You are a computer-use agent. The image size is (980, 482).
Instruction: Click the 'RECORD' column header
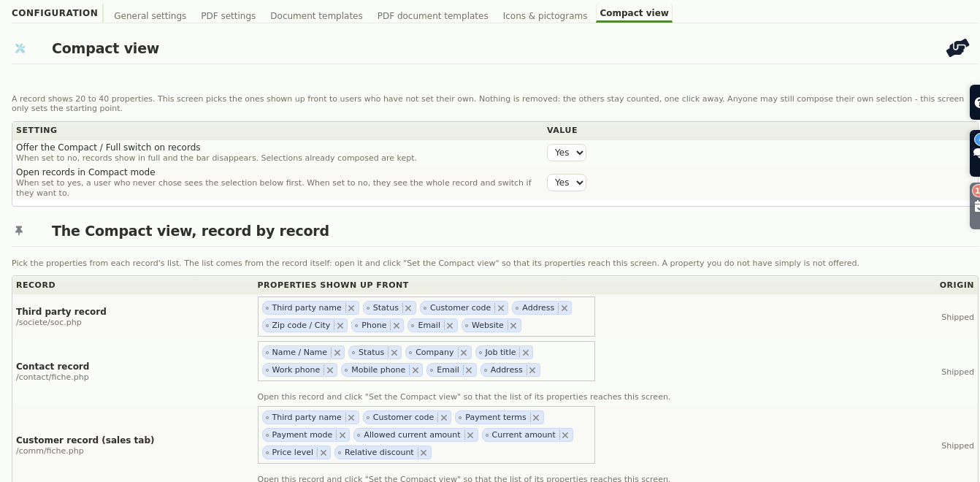tap(36, 285)
